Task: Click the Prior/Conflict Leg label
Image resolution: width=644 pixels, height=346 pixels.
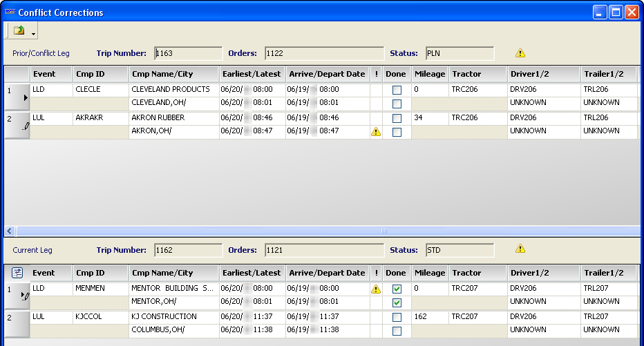Action: [x=41, y=53]
